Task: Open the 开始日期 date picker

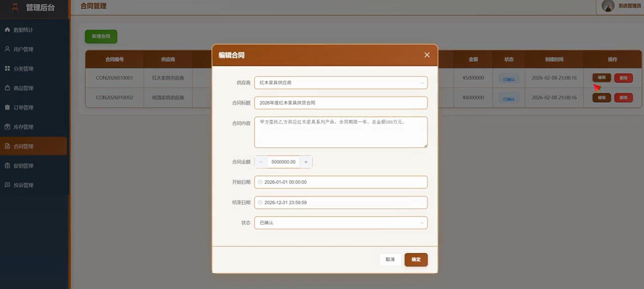Action: point(341,182)
